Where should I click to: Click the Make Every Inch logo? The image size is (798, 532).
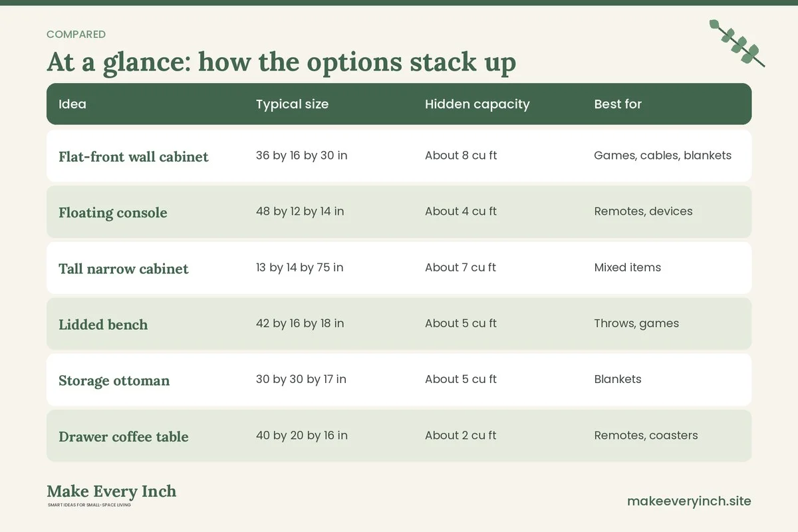112,495
